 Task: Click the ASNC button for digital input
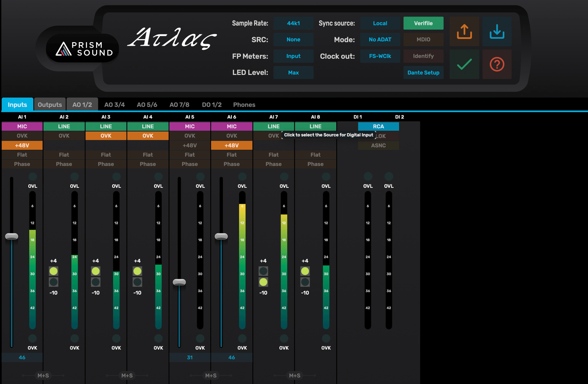coord(379,146)
